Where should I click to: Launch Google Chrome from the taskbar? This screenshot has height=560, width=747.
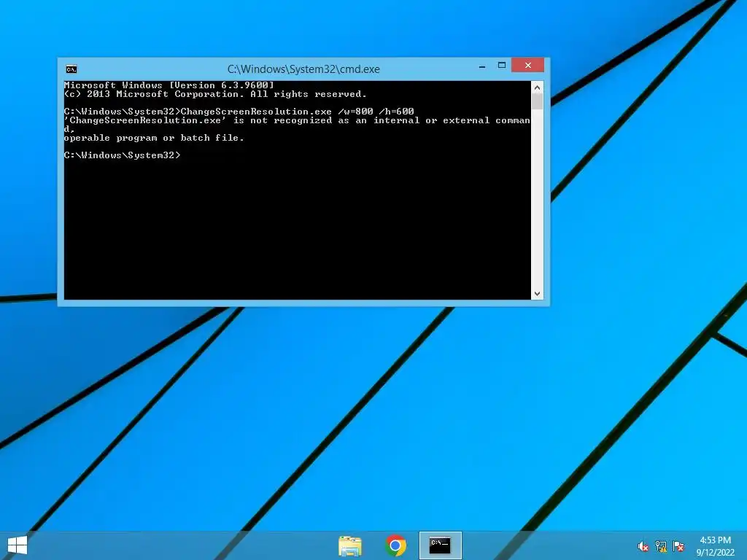point(395,545)
